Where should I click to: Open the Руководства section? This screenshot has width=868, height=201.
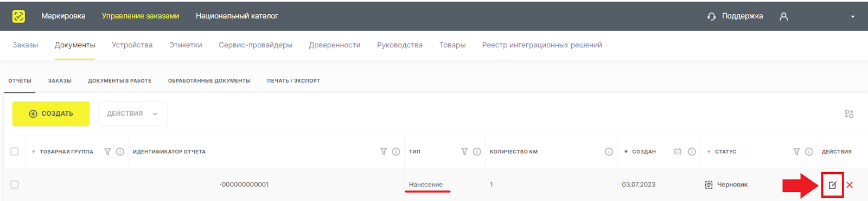pyautogui.click(x=400, y=45)
